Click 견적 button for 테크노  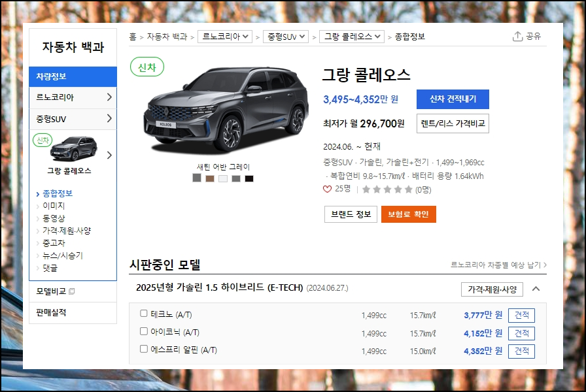pyautogui.click(x=521, y=316)
